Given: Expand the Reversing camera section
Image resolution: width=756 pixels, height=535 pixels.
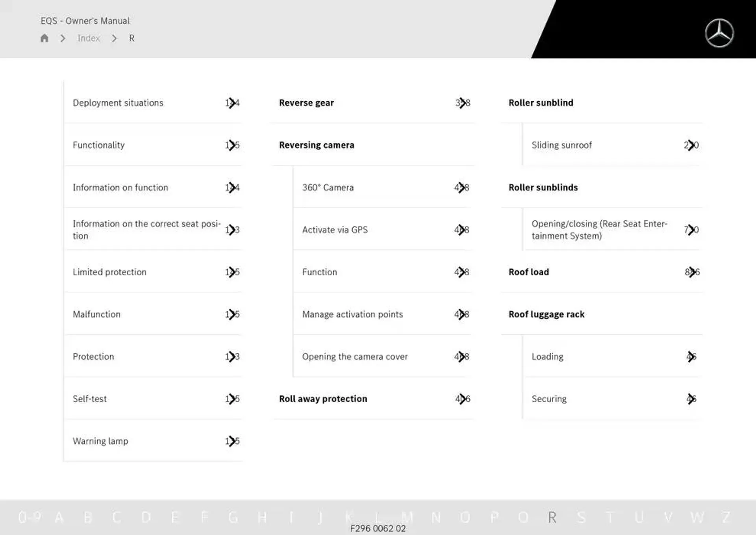Looking at the screenshot, I should click(x=317, y=145).
